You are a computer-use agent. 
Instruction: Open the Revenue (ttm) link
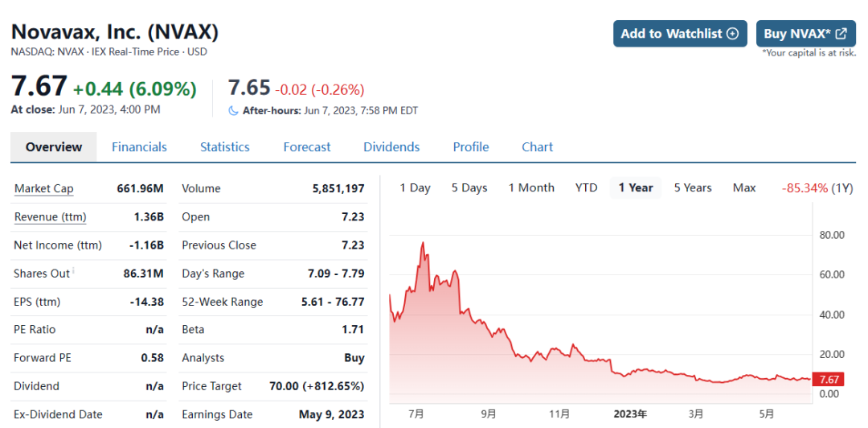50,217
